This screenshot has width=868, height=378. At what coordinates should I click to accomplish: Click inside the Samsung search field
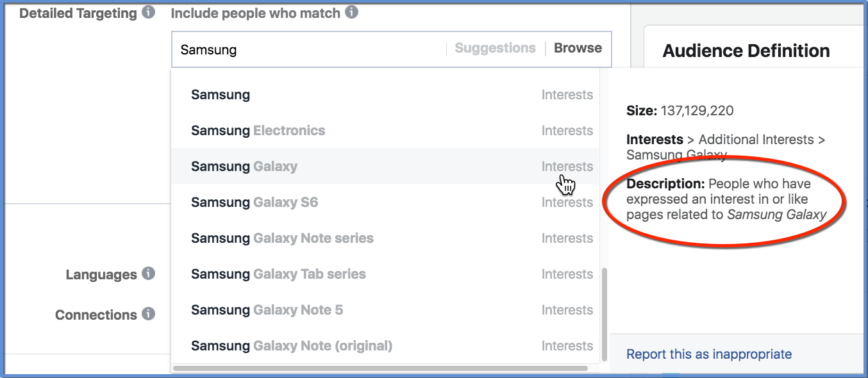click(311, 49)
